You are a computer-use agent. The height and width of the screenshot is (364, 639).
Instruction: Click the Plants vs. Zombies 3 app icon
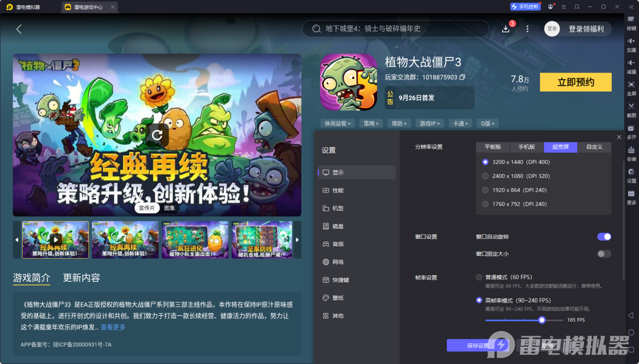click(x=348, y=82)
